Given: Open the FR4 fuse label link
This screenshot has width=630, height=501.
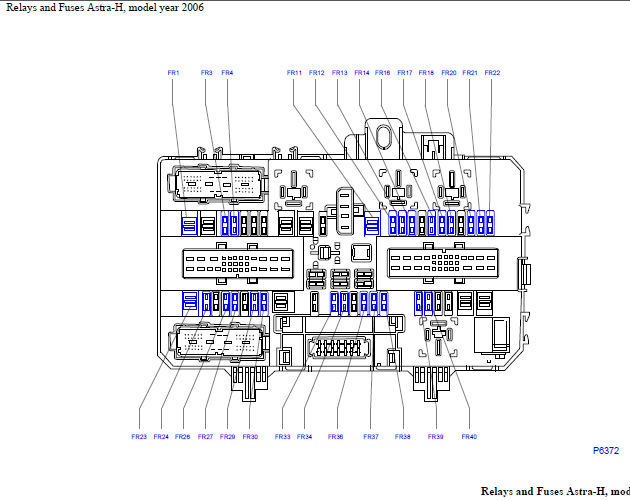Looking at the screenshot, I should tap(227, 73).
